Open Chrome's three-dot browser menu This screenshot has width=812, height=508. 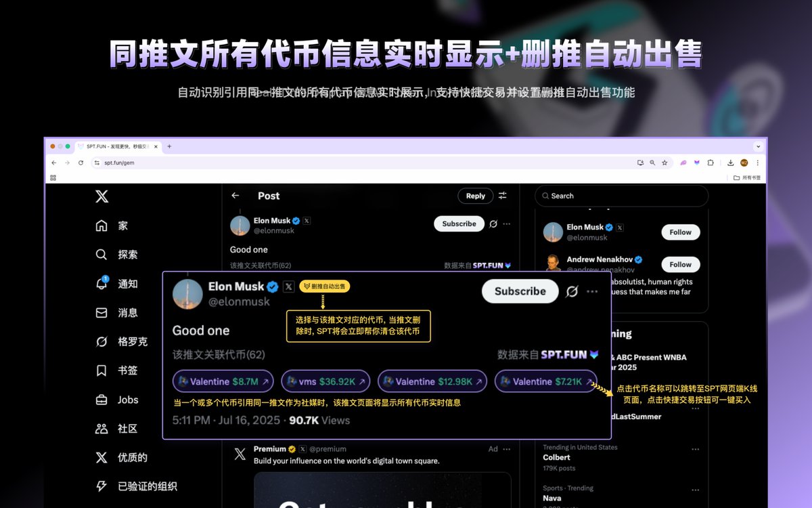pos(757,163)
